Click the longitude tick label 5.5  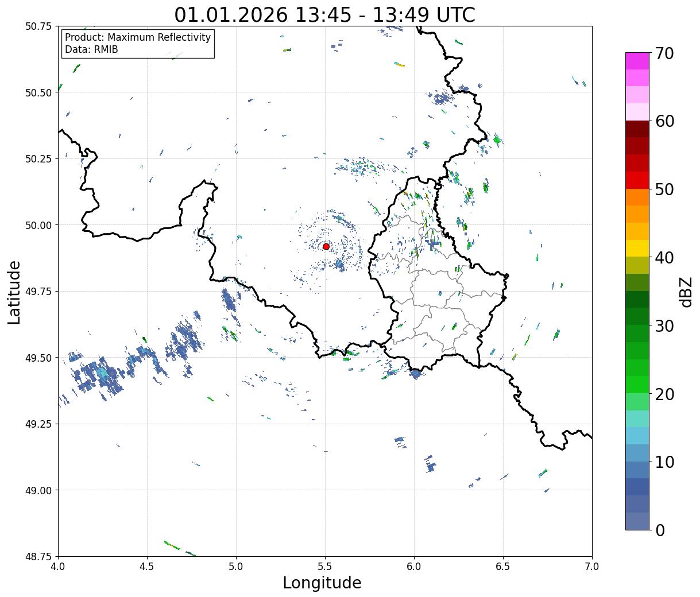325,567
